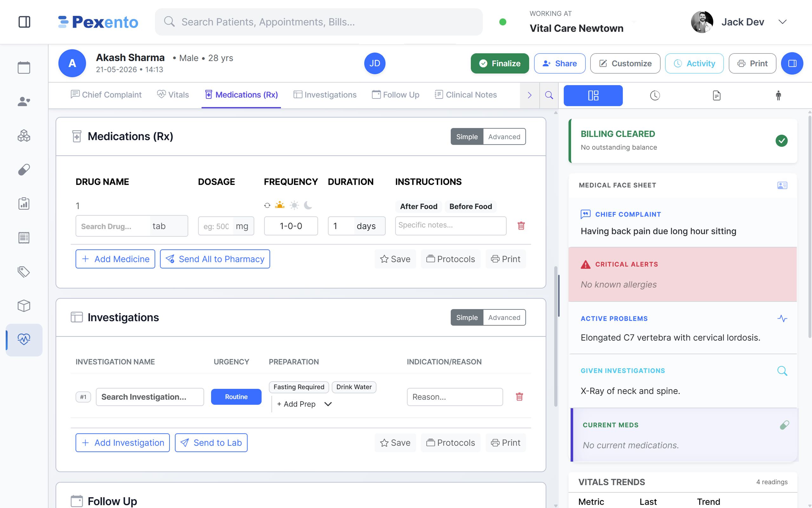Click the investigation Reason field
The height and width of the screenshot is (508, 812).
455,397
